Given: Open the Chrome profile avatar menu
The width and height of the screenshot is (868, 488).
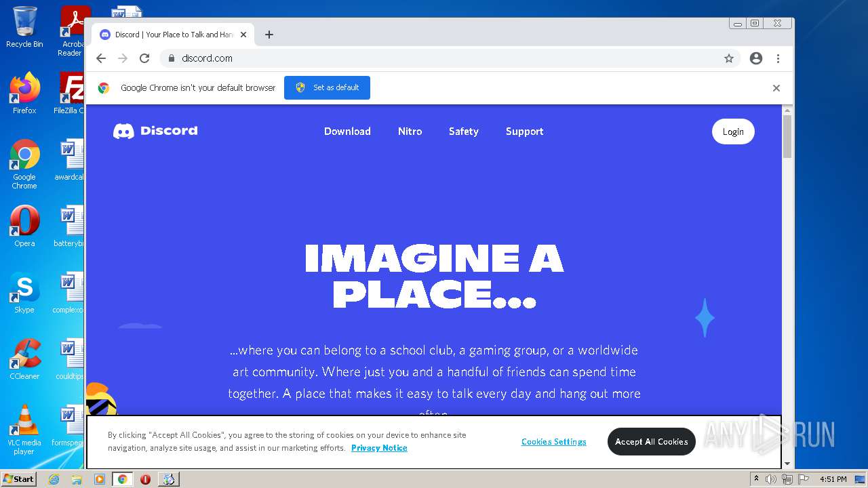Looking at the screenshot, I should pos(756,58).
